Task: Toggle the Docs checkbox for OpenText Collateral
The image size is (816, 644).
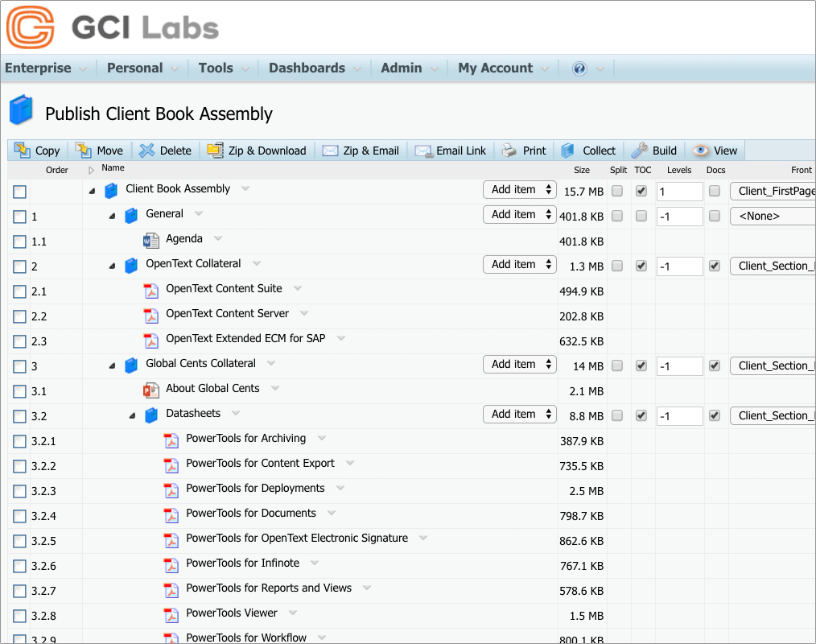Action: [x=715, y=266]
